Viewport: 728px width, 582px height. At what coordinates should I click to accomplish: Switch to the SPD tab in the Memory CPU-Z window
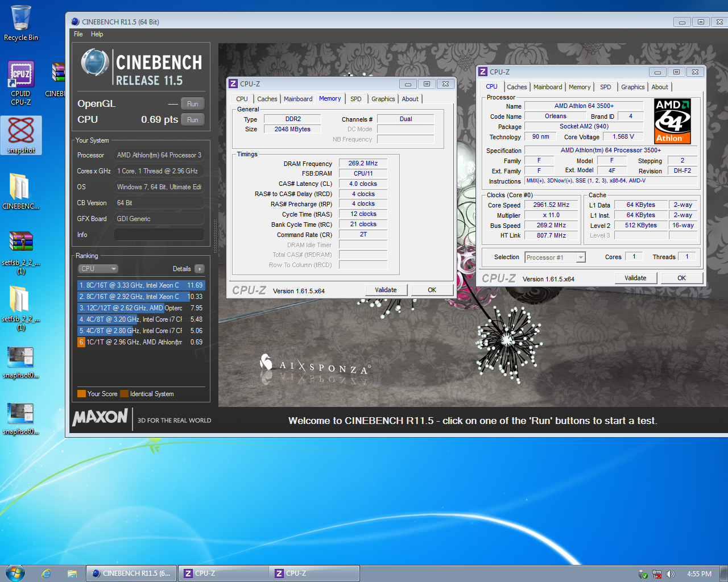point(356,99)
